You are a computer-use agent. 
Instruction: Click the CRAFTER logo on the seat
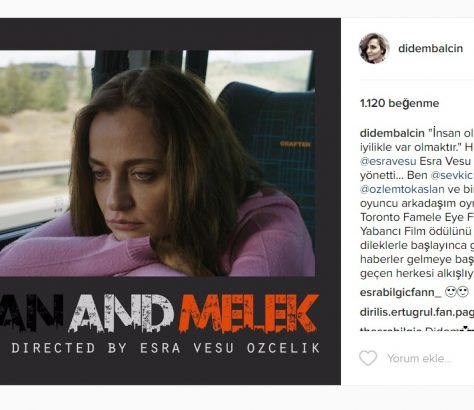295,144
